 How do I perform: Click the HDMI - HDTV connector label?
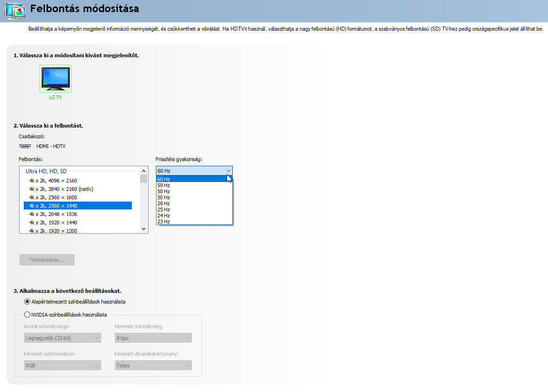click(51, 146)
